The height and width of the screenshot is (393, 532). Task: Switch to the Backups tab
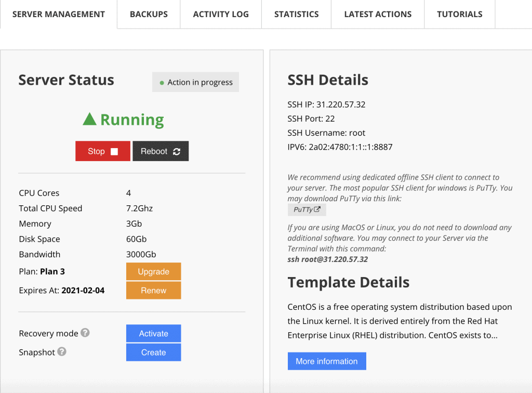148,14
